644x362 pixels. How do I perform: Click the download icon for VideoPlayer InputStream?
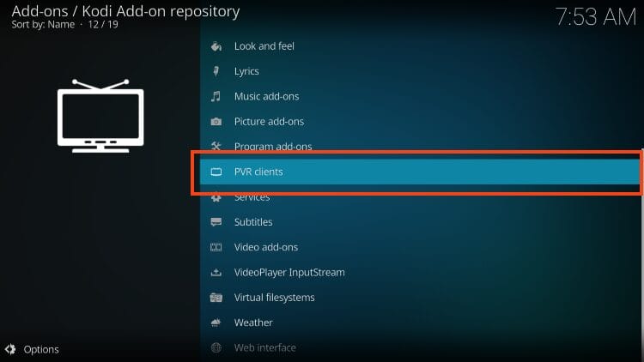click(216, 273)
